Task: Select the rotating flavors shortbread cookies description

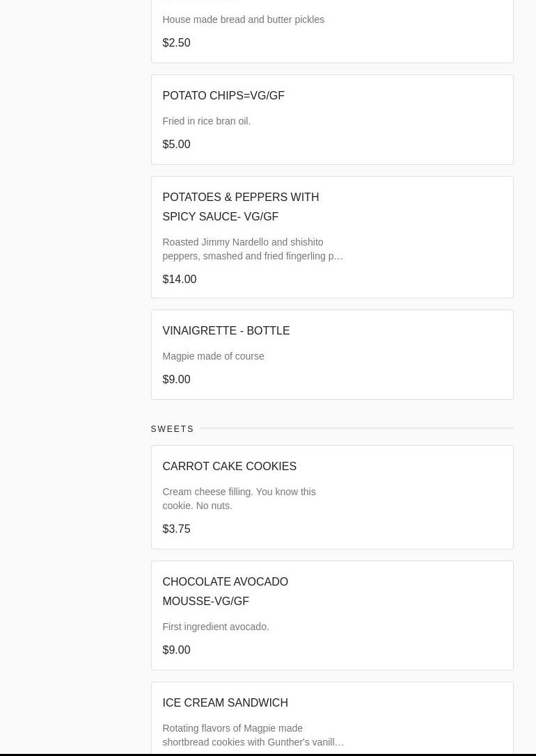Action: click(253, 735)
